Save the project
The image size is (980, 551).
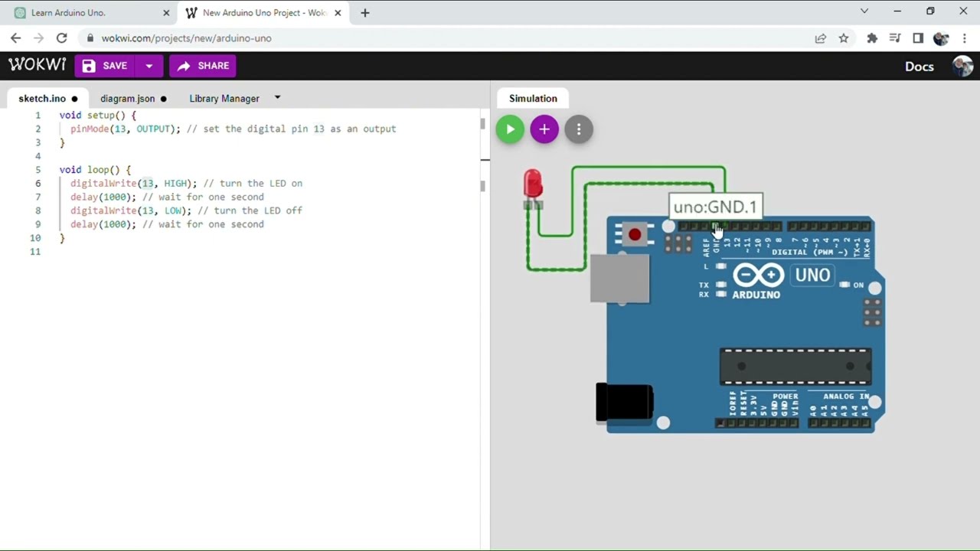point(104,66)
